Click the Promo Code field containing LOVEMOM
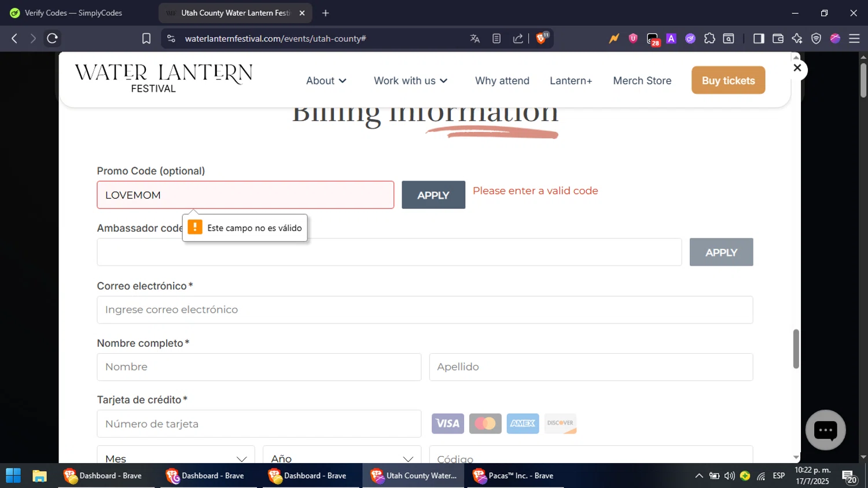 tap(245, 195)
